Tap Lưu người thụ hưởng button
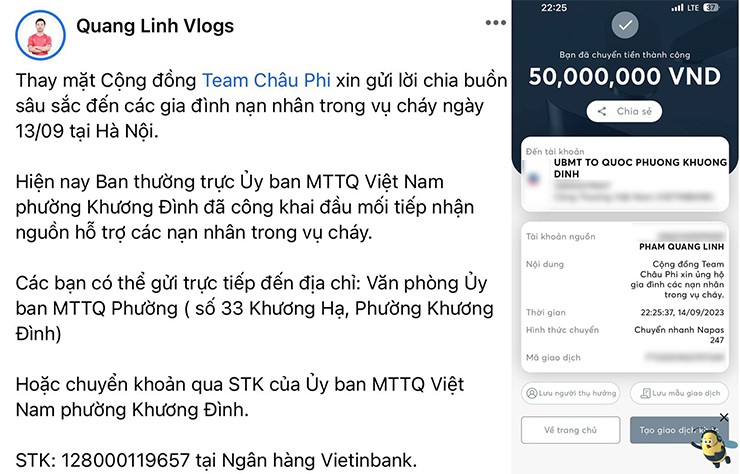 point(571,393)
